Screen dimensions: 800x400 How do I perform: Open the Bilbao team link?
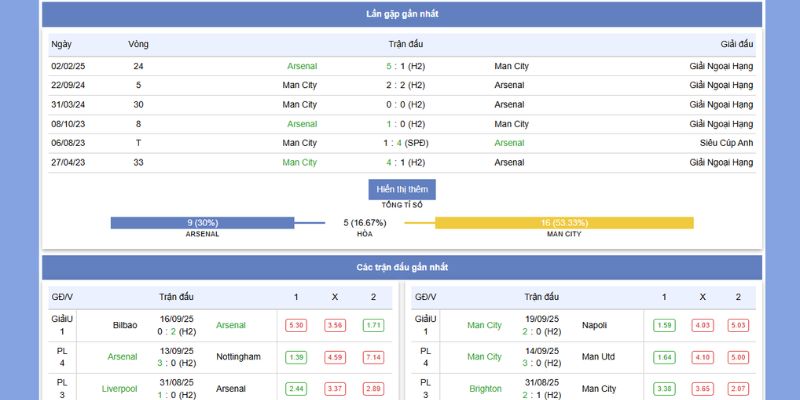coord(125,325)
